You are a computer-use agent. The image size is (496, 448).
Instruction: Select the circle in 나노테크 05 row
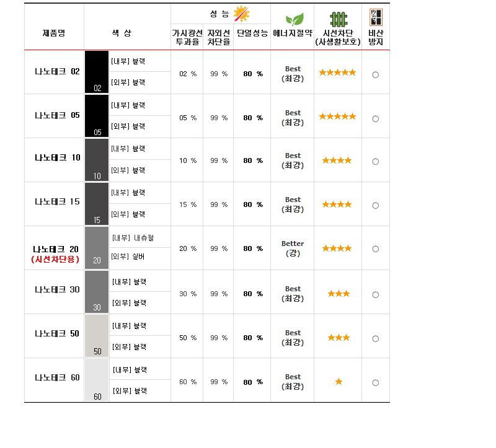tap(376, 119)
